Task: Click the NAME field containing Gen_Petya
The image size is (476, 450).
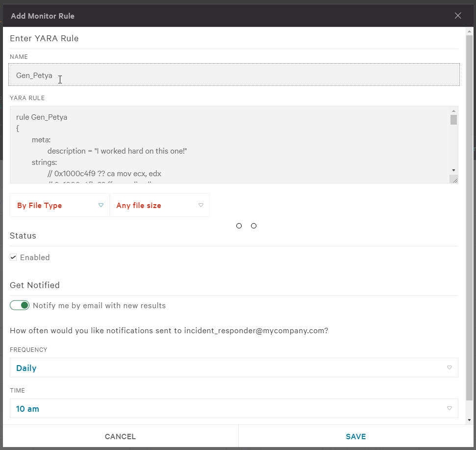Action: coord(234,75)
